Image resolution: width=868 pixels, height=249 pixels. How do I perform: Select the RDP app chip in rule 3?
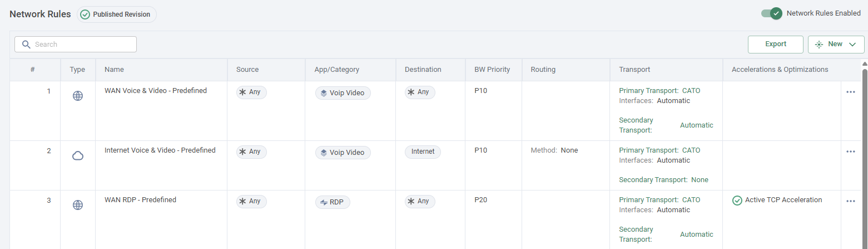[333, 202]
